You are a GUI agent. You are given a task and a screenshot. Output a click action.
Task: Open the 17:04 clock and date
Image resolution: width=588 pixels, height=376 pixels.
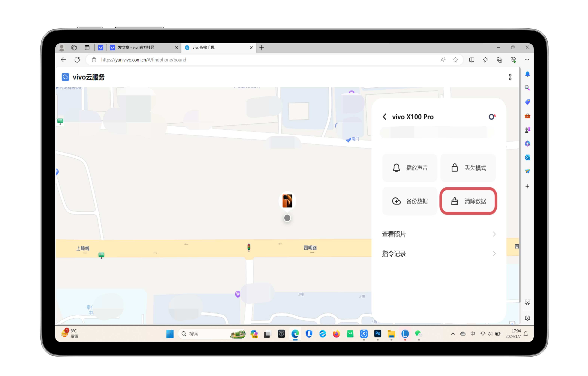click(513, 334)
